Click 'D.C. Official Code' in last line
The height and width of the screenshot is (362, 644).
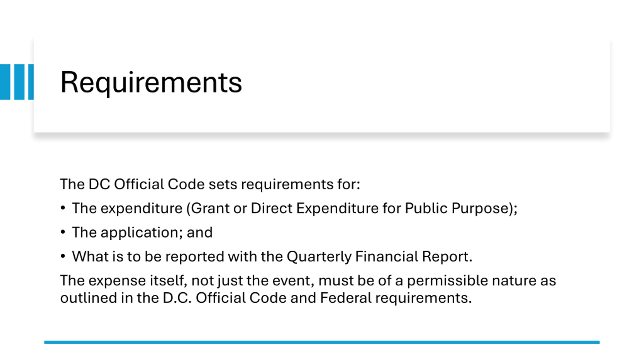tap(224, 298)
